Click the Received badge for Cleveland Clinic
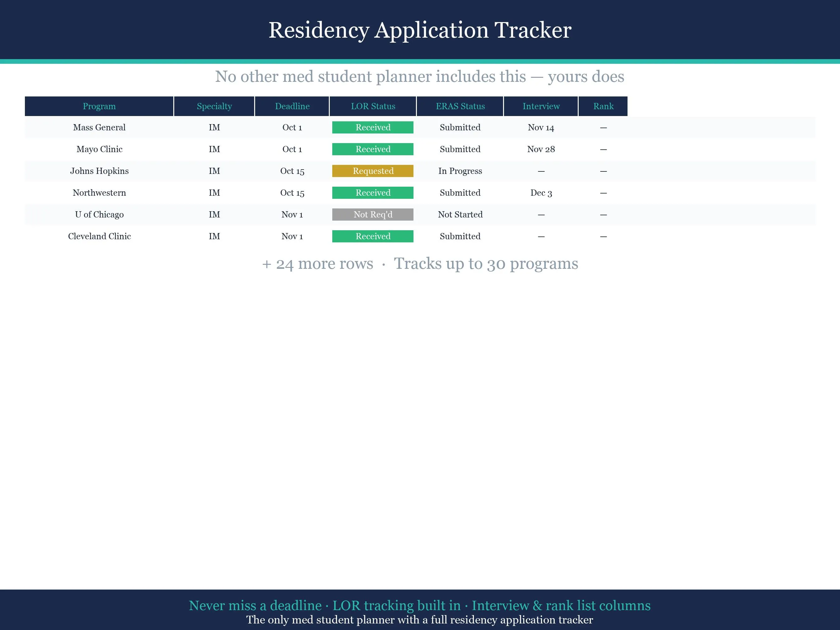Image resolution: width=840 pixels, height=630 pixels. [x=373, y=236]
